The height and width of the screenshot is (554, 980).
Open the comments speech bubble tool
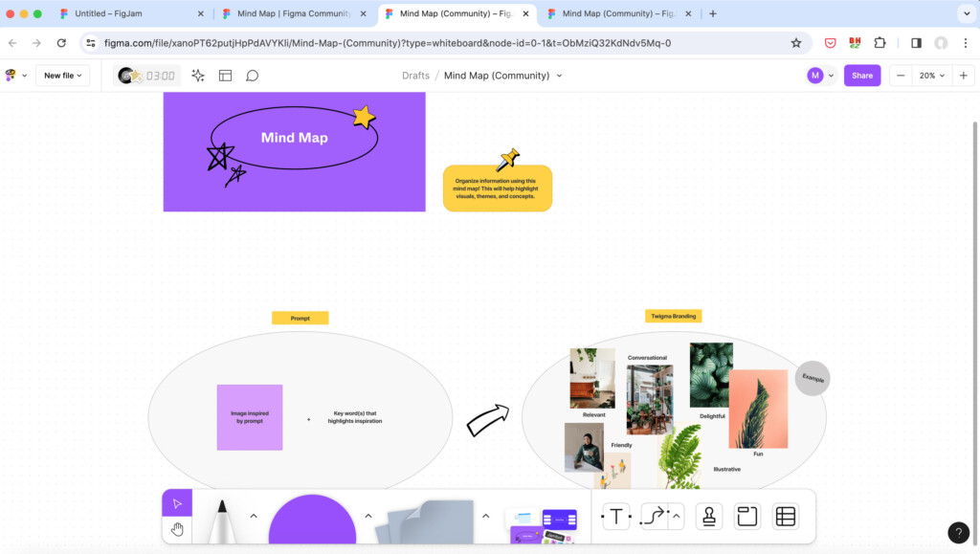click(x=253, y=76)
